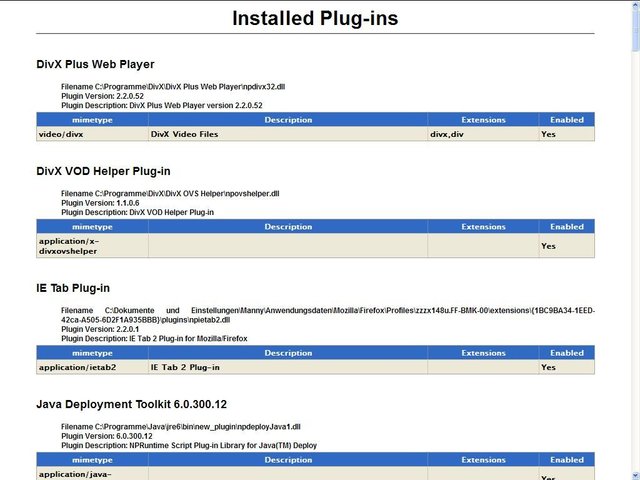Click Description header in IE Tab table
Screen dimensions: 640x480
point(288,353)
